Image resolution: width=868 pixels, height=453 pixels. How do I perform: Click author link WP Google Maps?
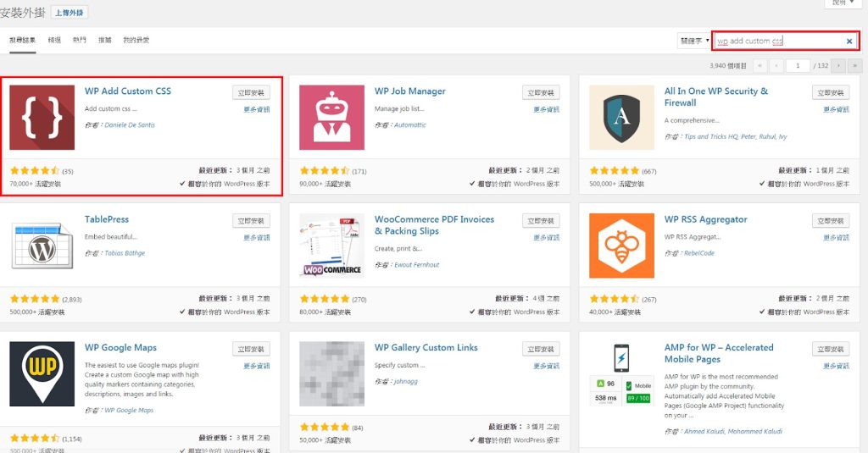tap(129, 411)
